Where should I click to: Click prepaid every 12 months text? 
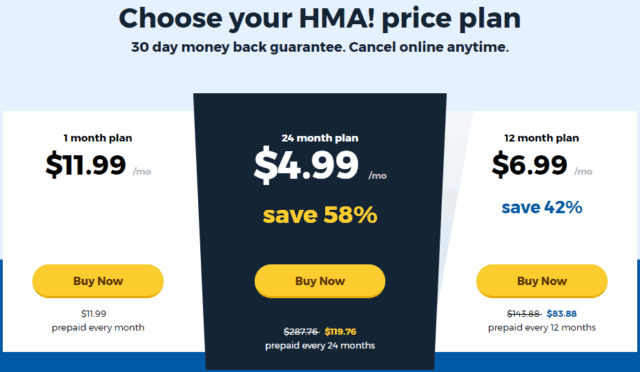pyautogui.click(x=542, y=327)
